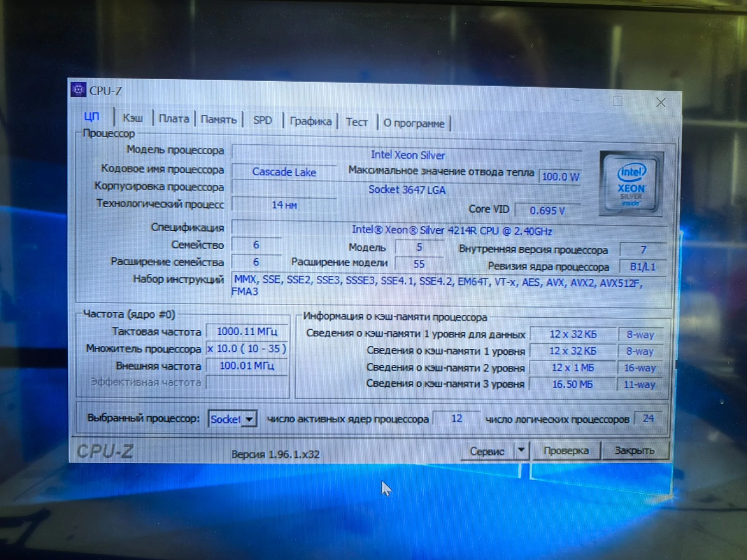Click the Intel Xeon Silver logo badge
This screenshot has height=560, width=747.
click(x=631, y=184)
